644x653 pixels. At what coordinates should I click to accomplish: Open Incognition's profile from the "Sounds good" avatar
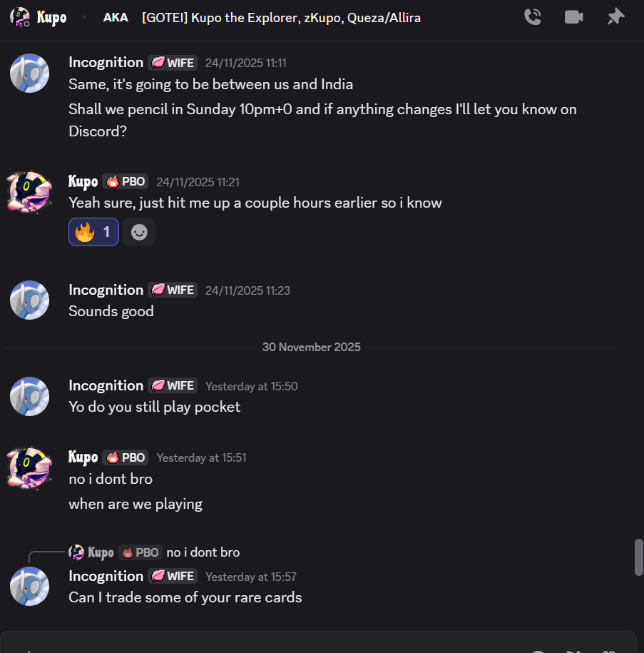pos(30,300)
